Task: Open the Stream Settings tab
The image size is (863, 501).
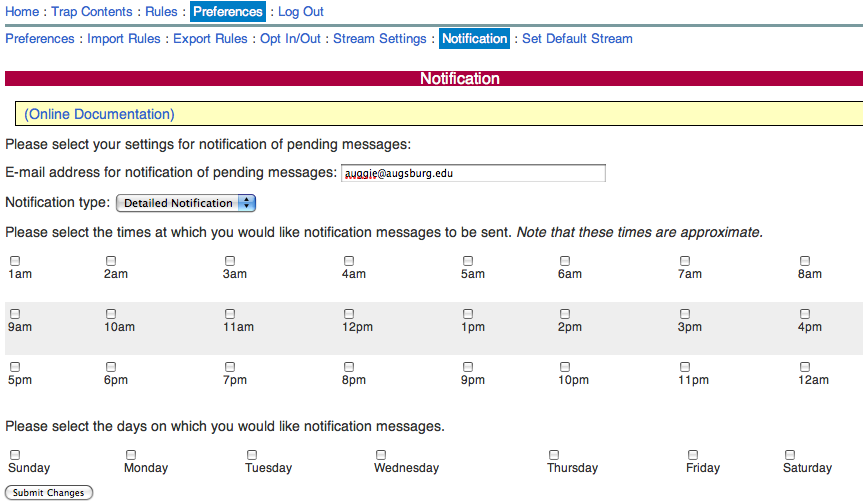Action: pos(379,39)
